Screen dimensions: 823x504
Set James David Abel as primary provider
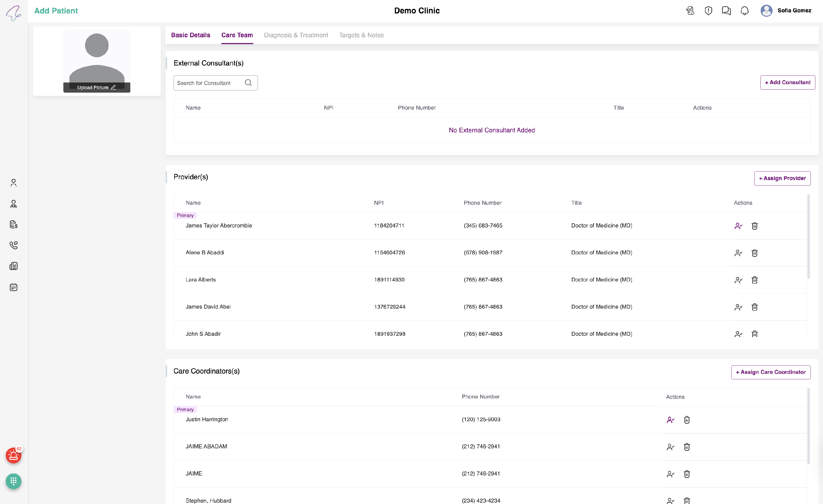point(738,307)
